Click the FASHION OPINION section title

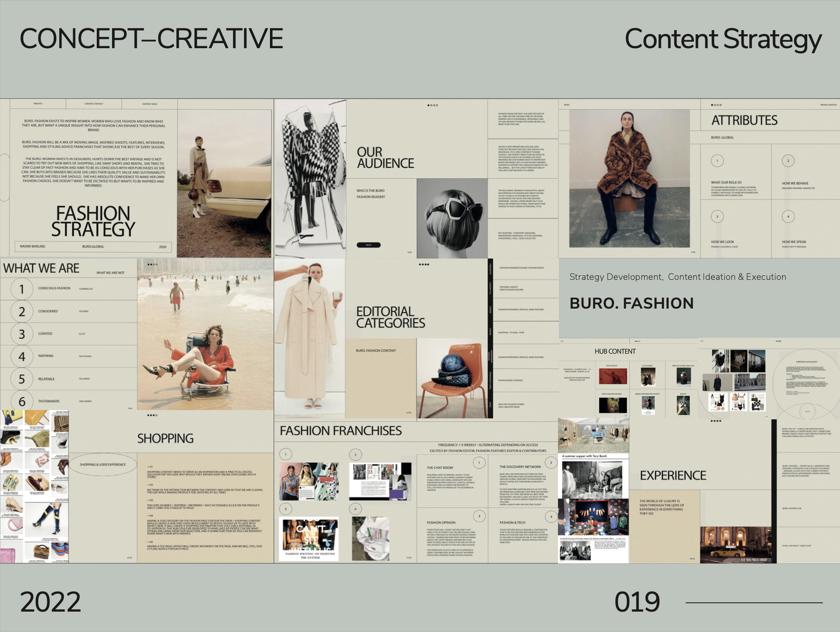pyautogui.click(x=441, y=523)
